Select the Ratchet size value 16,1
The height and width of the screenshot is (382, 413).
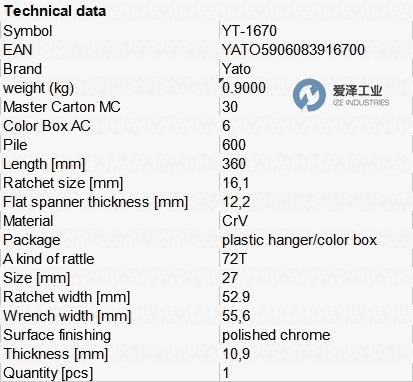click(x=235, y=183)
